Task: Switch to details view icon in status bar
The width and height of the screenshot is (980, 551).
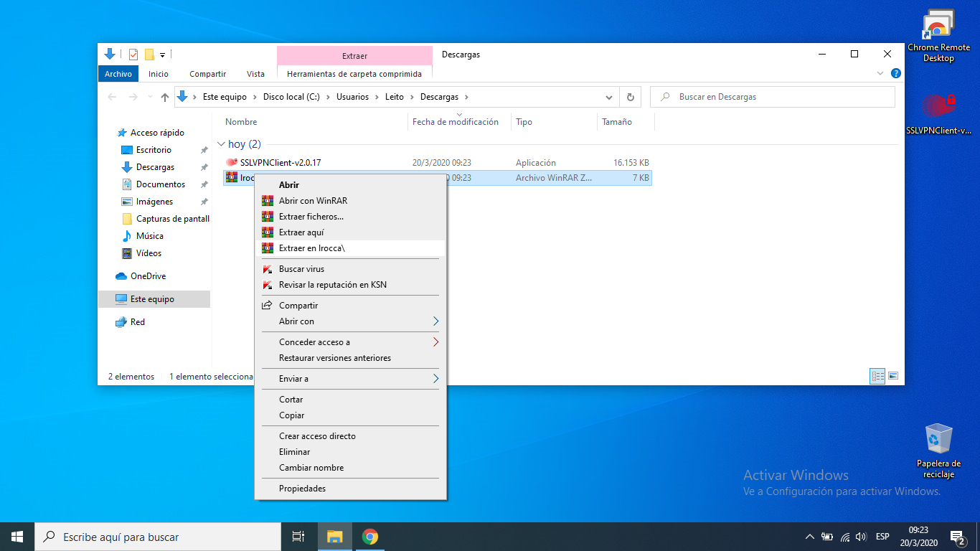Action: 877,376
